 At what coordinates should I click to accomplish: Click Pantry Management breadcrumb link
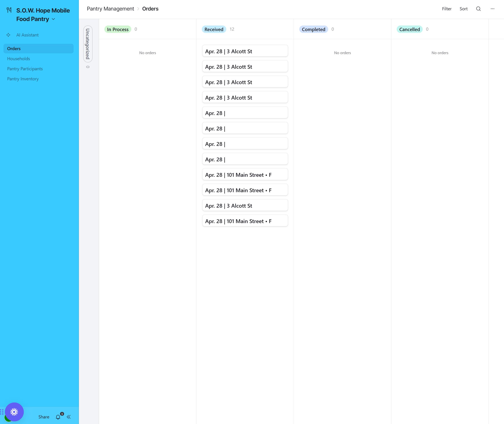pos(110,9)
